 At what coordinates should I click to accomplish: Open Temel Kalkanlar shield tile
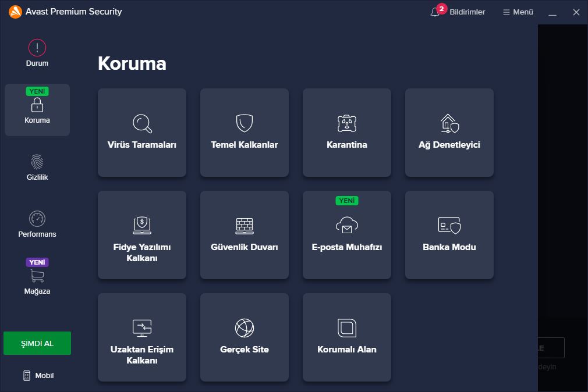click(x=245, y=133)
